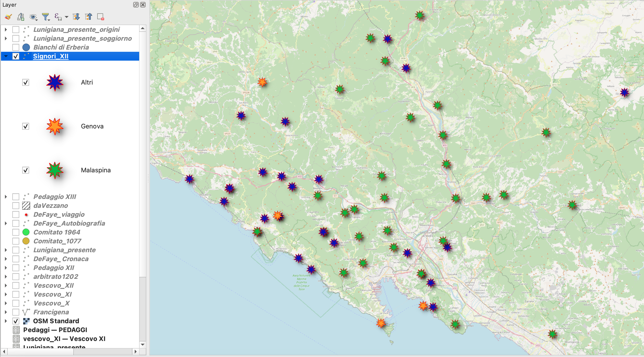Click Pedaggio XIII point layer icon
This screenshot has height=357, width=644.
click(26, 196)
